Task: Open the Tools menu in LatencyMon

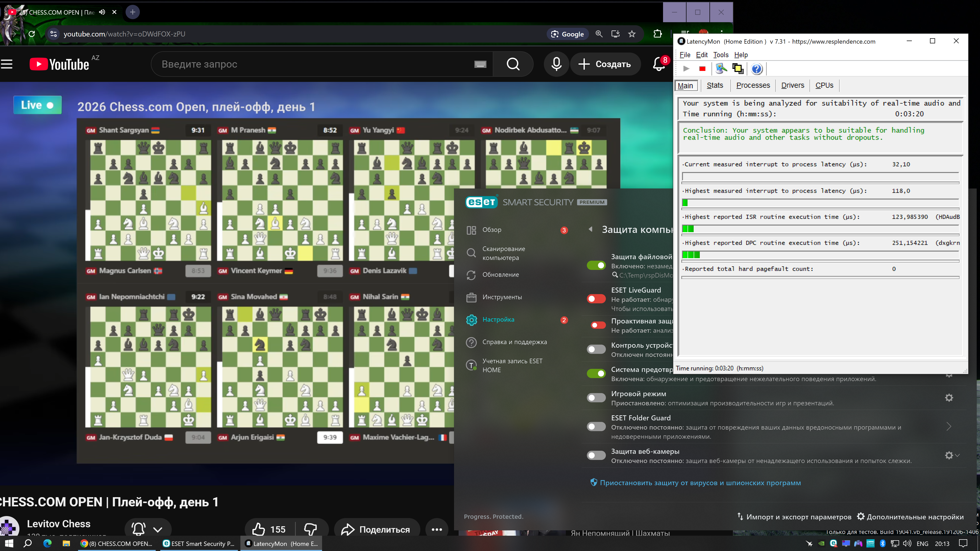Action: coord(720,55)
